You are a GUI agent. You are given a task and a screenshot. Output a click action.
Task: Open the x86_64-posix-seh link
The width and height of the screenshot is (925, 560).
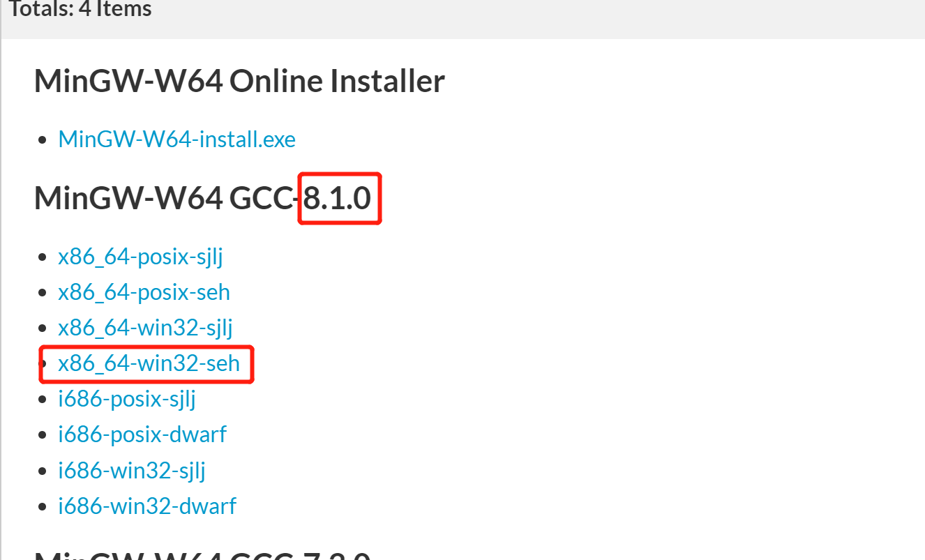[144, 292]
